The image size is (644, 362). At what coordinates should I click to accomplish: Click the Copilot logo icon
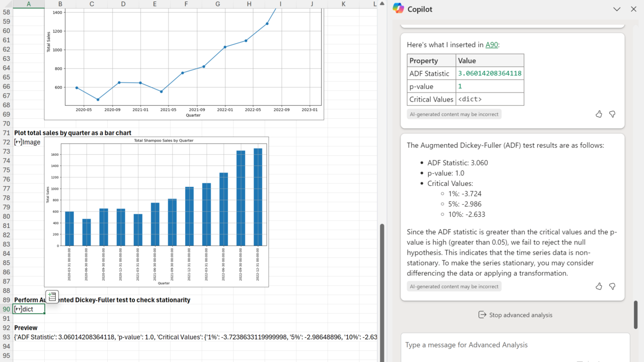point(398,9)
